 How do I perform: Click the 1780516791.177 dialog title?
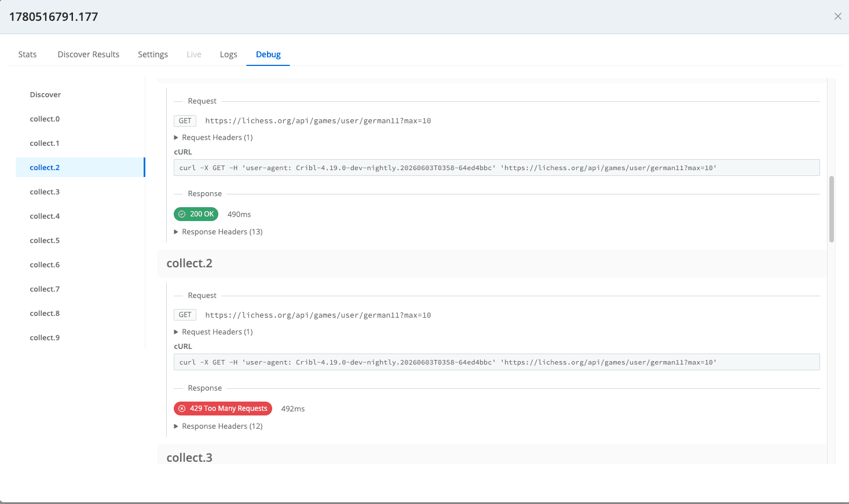[x=53, y=17]
